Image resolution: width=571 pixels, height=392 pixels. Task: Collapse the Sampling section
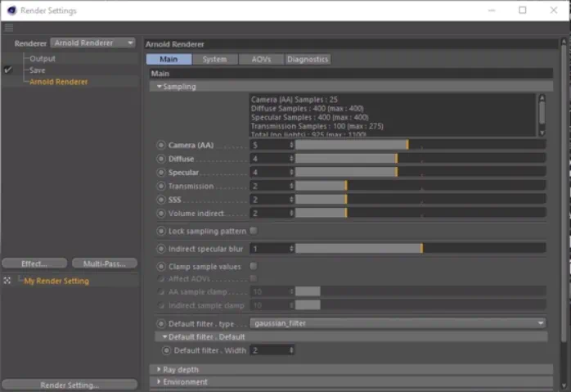(160, 87)
